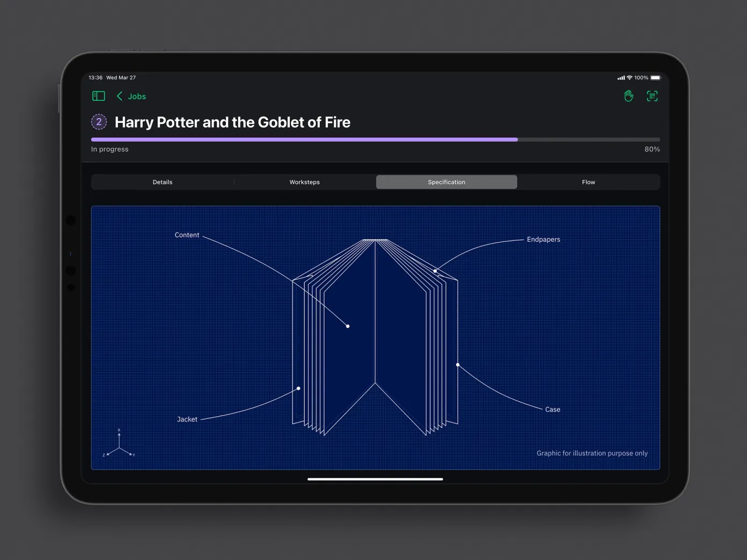Click the 13:36 clock in status bar

point(96,78)
